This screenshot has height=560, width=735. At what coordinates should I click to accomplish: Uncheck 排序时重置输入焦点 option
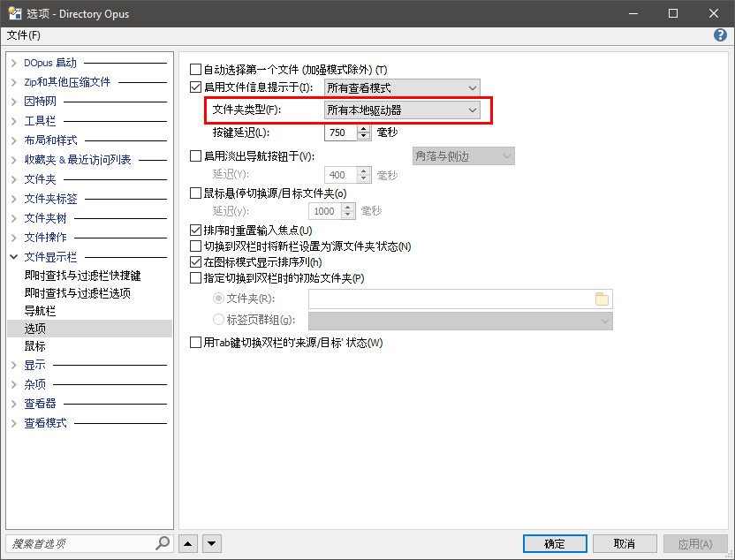click(x=196, y=231)
